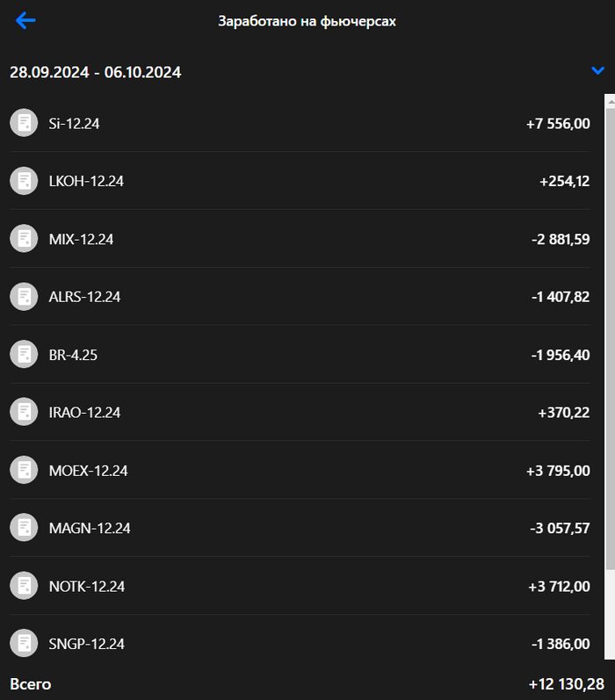Click the MOEX-12.24 contract icon
Viewport: 615px width, 700px height.
pyautogui.click(x=24, y=470)
